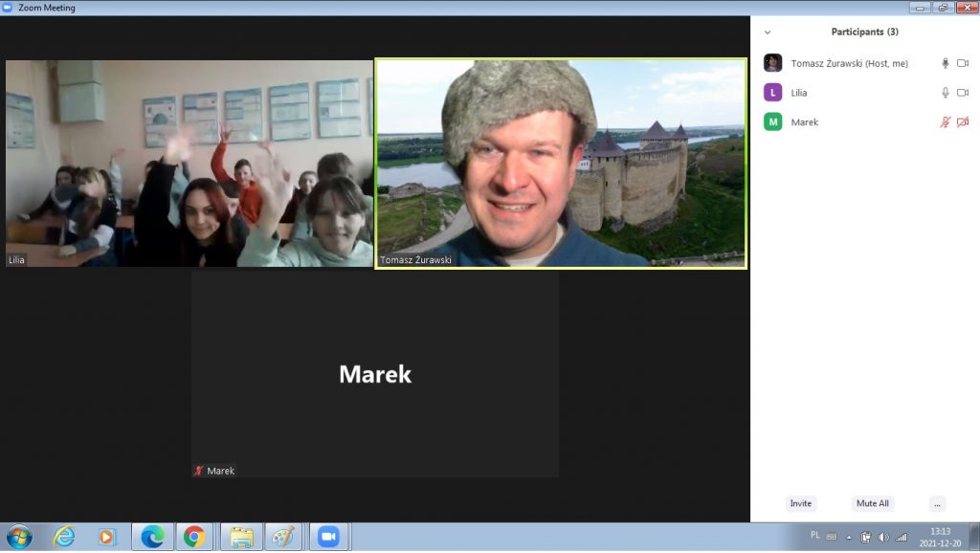Open the Zoom icon in the taskbar
Viewport: 980px width, 553px height.
click(x=328, y=537)
